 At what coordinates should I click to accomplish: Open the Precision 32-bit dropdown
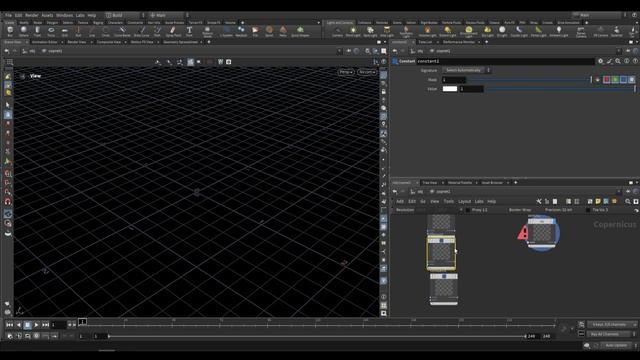558,210
